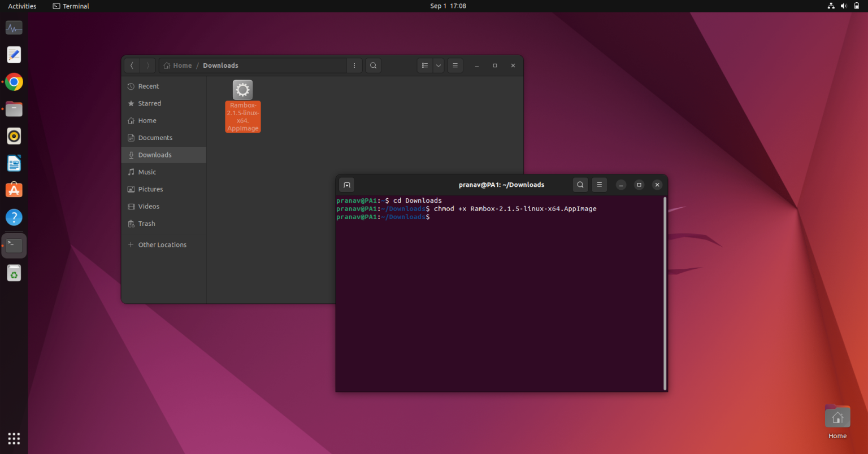Open LibreOffice Writer from the dock

[14, 163]
